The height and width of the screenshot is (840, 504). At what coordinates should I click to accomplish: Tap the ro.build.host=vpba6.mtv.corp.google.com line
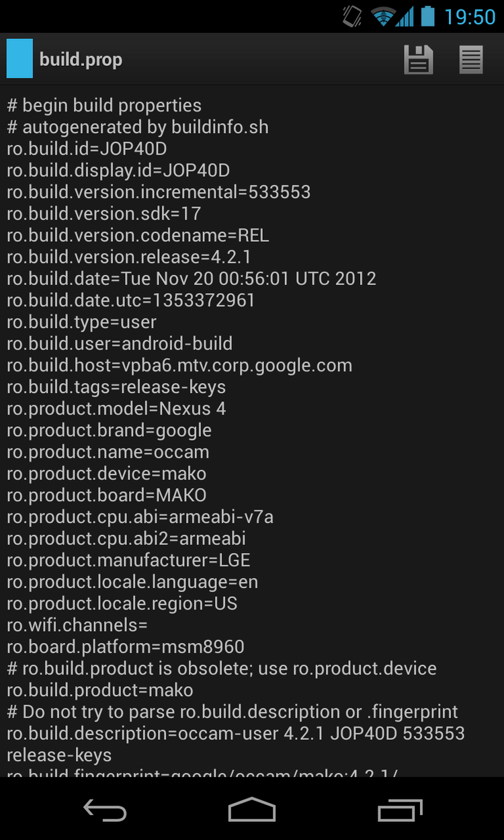click(x=179, y=366)
